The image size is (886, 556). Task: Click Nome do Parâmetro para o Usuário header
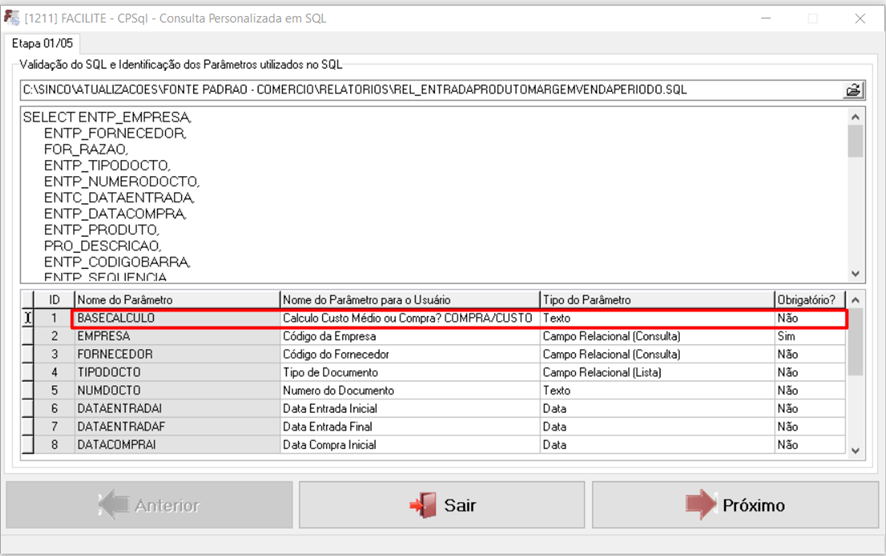[410, 299]
